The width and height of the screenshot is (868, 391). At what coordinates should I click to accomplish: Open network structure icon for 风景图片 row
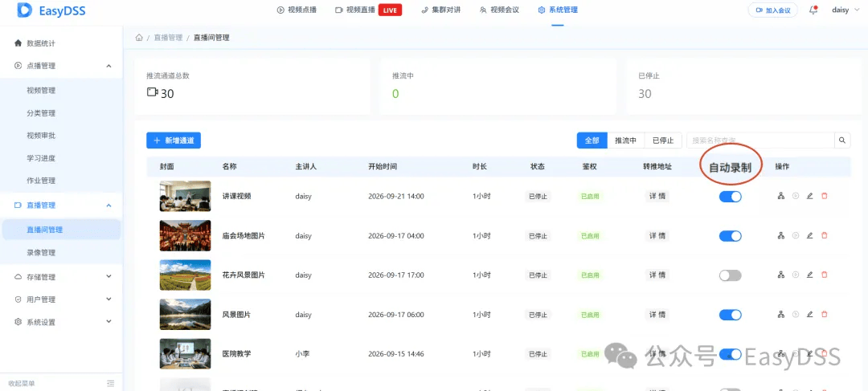[781, 315]
